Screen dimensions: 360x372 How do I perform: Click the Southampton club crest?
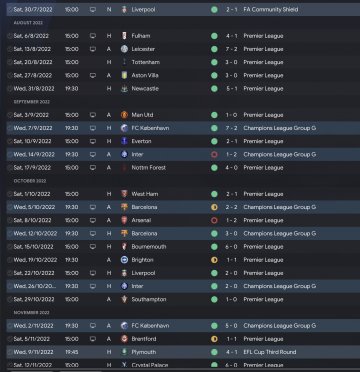pyautogui.click(x=124, y=299)
